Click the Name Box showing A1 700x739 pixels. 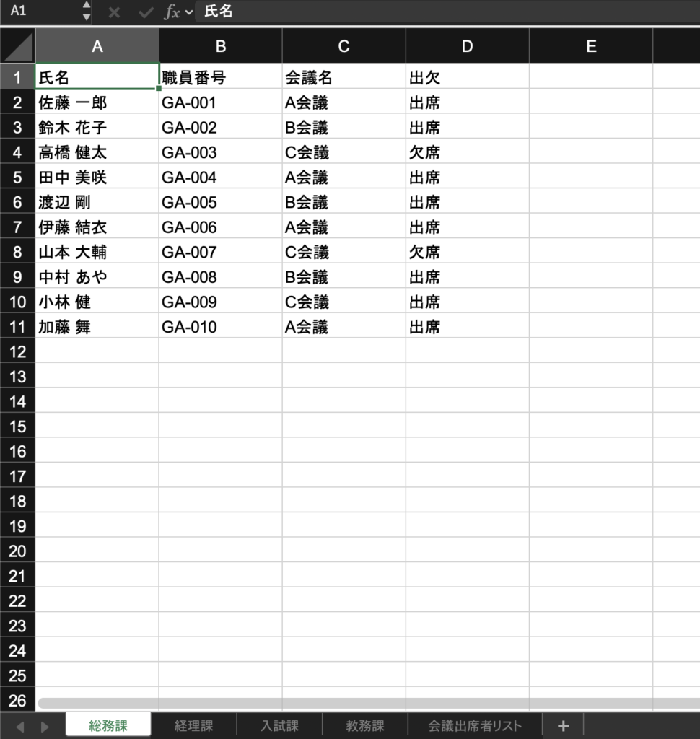(40, 12)
